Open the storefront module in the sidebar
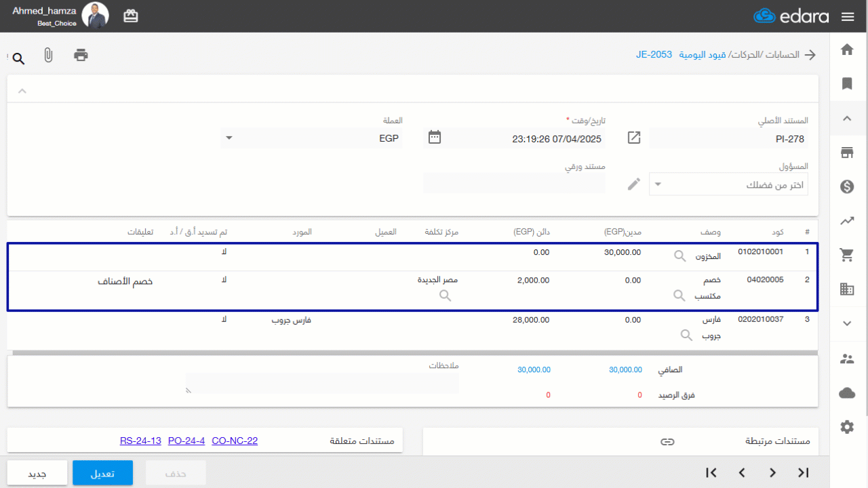This screenshot has height=488, width=868. coord(847,152)
